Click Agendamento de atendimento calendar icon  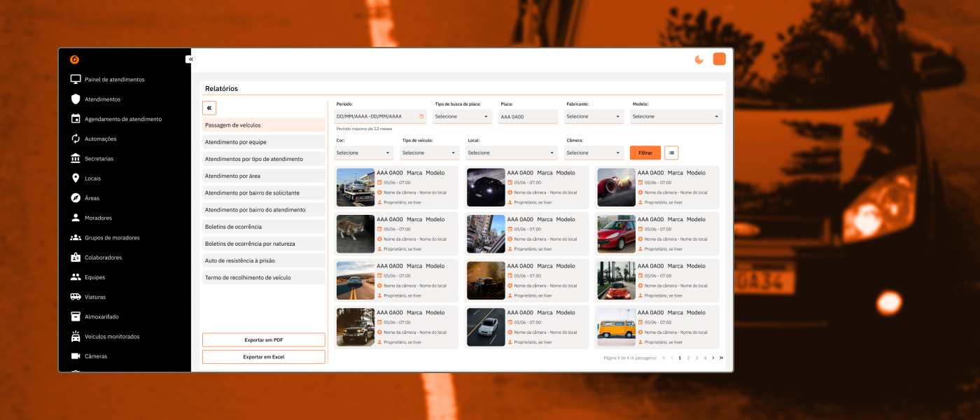pos(76,119)
